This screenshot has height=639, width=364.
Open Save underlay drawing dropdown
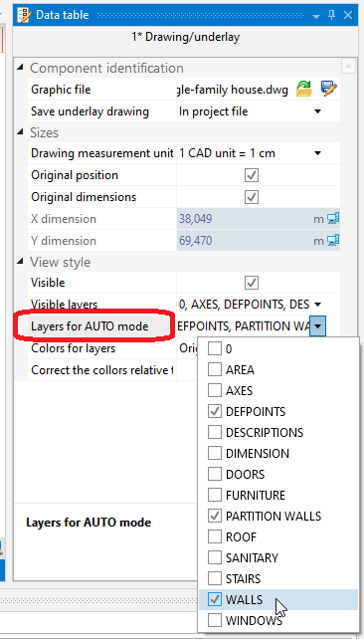pos(317,111)
